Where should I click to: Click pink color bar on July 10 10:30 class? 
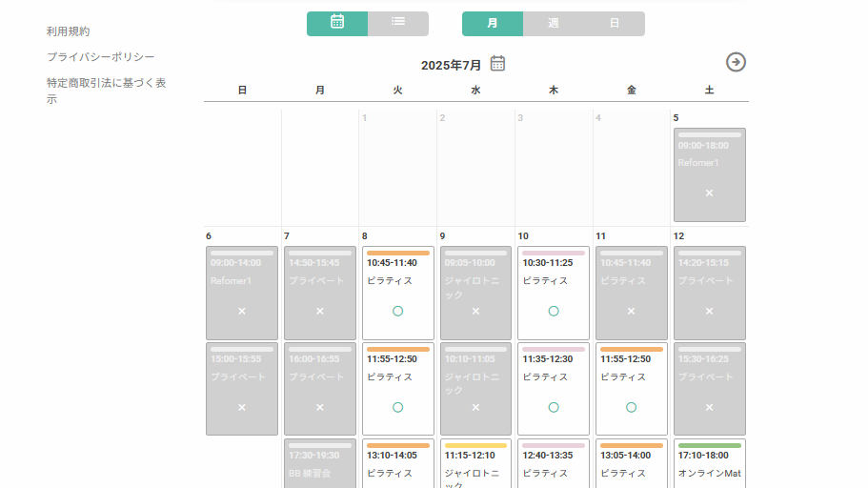554,254
